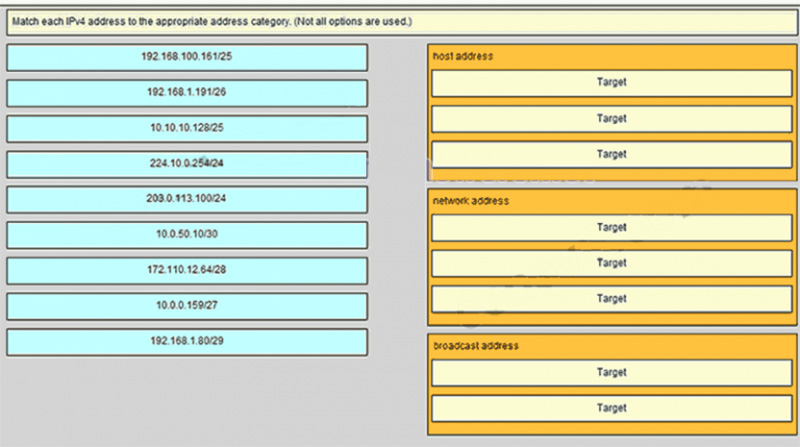Click the 'host address' category label

(463, 56)
